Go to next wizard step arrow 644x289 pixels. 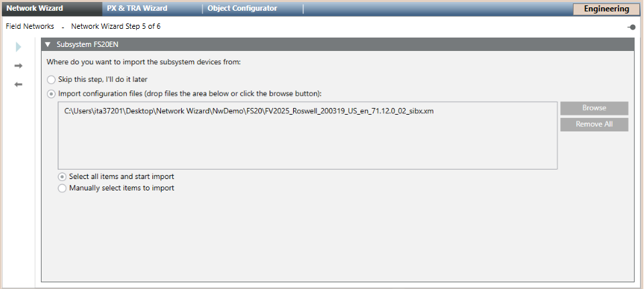19,66
